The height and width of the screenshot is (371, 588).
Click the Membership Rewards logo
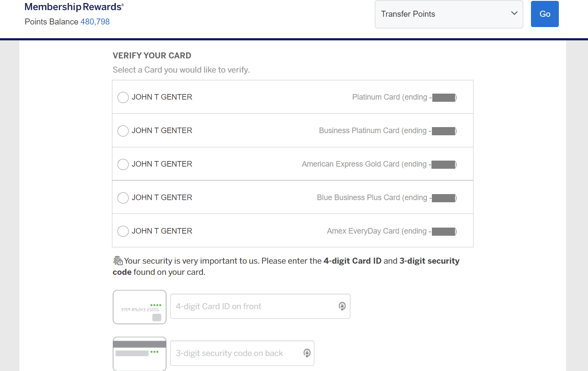74,7
